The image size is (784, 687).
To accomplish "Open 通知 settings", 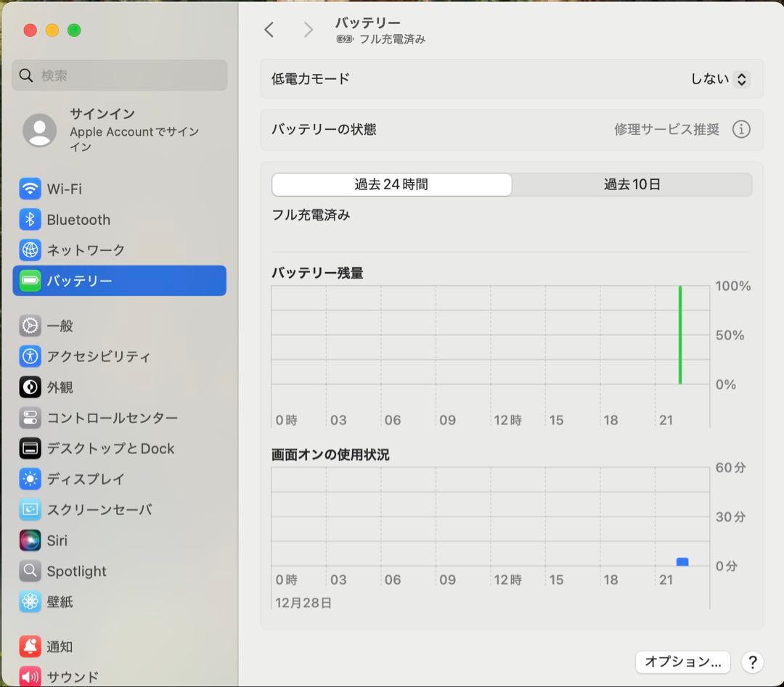I will (58, 646).
